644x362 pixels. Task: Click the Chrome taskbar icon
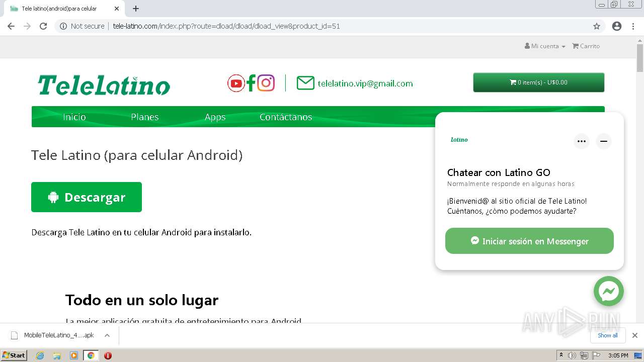point(91,355)
